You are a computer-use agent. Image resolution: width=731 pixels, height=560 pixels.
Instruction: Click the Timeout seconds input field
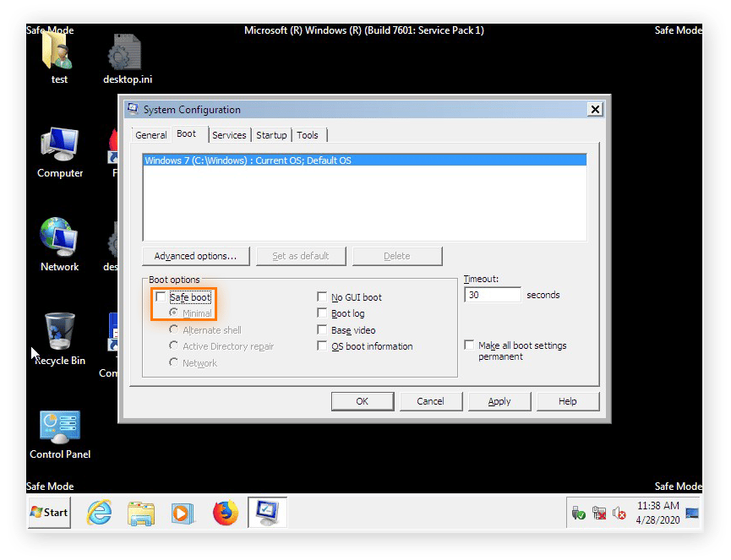pos(493,295)
